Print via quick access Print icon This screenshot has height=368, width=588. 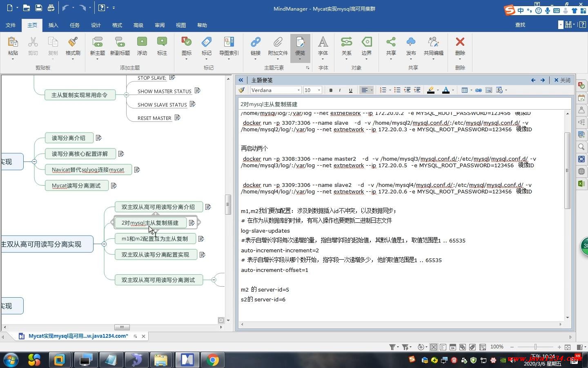[51, 8]
